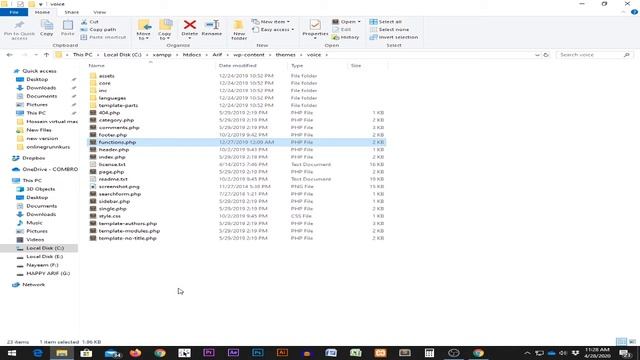
Task: Open Windows Start menu
Action: coord(12,353)
